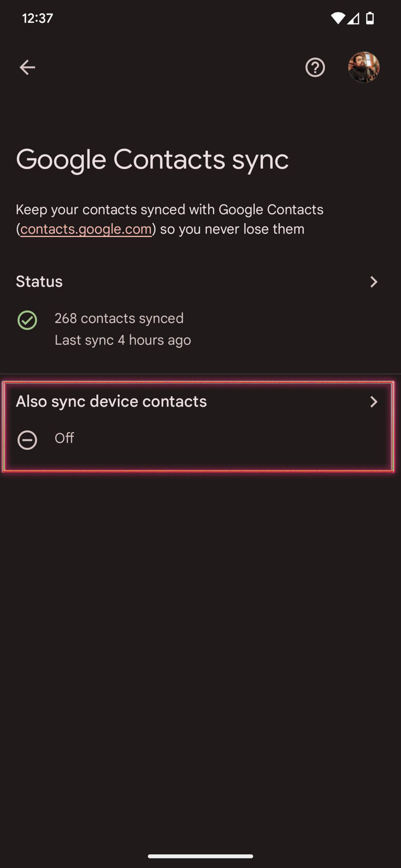The width and height of the screenshot is (401, 868).
Task: Open the contacts.google.com link
Action: pos(86,229)
